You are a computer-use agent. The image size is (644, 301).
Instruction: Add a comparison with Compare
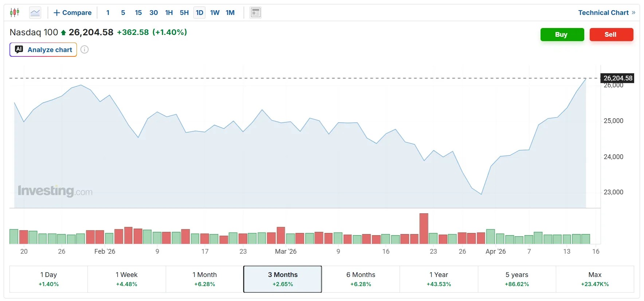pos(72,13)
